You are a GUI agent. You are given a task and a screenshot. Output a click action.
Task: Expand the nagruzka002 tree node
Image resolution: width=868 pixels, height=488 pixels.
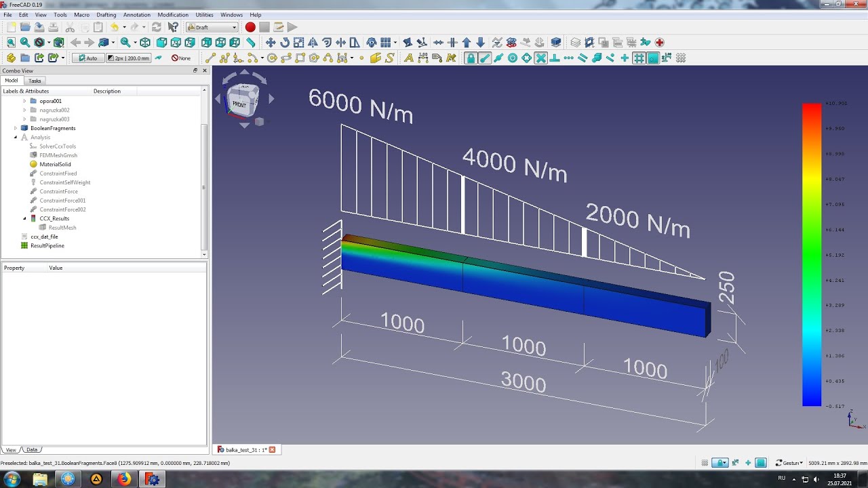(x=24, y=110)
